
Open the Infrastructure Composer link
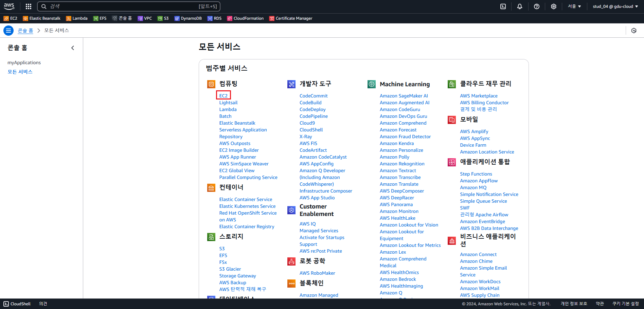click(326, 191)
